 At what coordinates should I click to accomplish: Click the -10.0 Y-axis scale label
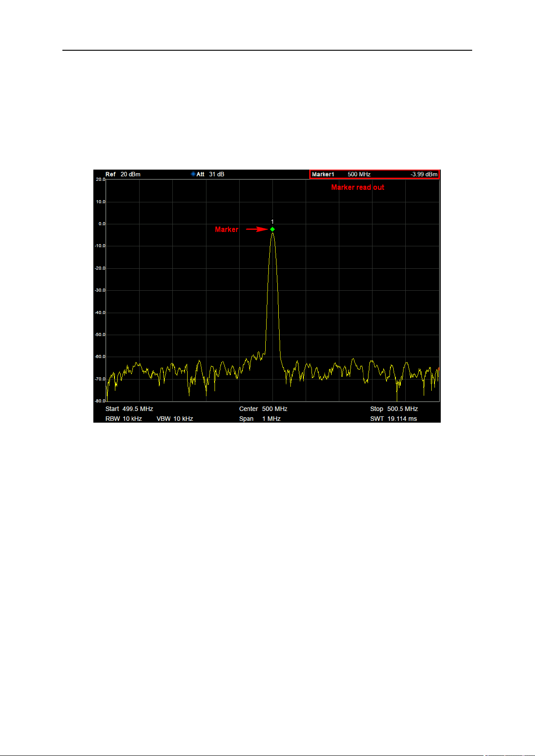[100, 246]
